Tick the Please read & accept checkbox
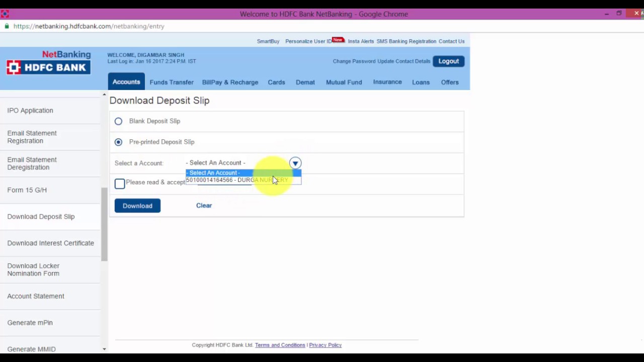Viewport: 644px width, 362px height. click(x=120, y=184)
